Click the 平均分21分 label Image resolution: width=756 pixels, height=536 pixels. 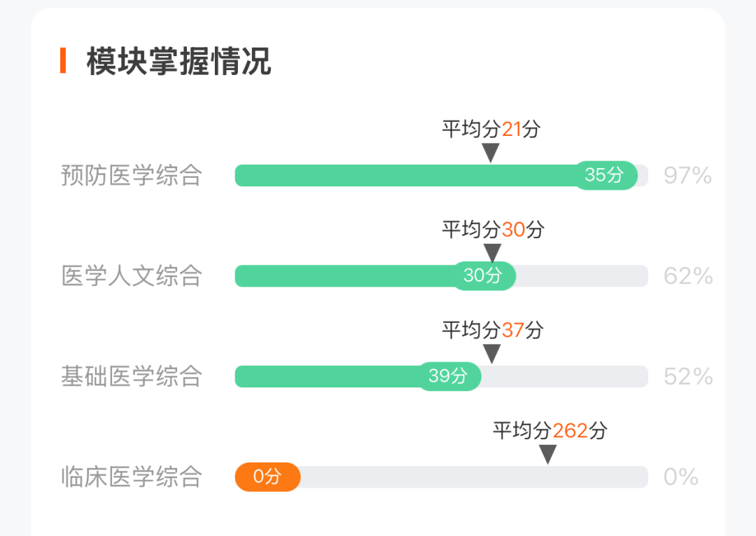(x=491, y=129)
